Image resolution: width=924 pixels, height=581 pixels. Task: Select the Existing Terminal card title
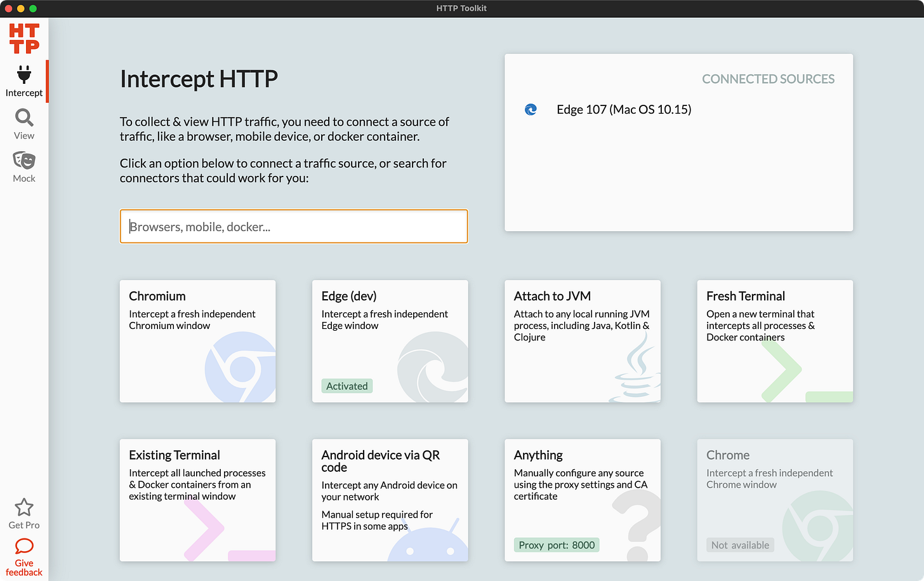[175, 455]
